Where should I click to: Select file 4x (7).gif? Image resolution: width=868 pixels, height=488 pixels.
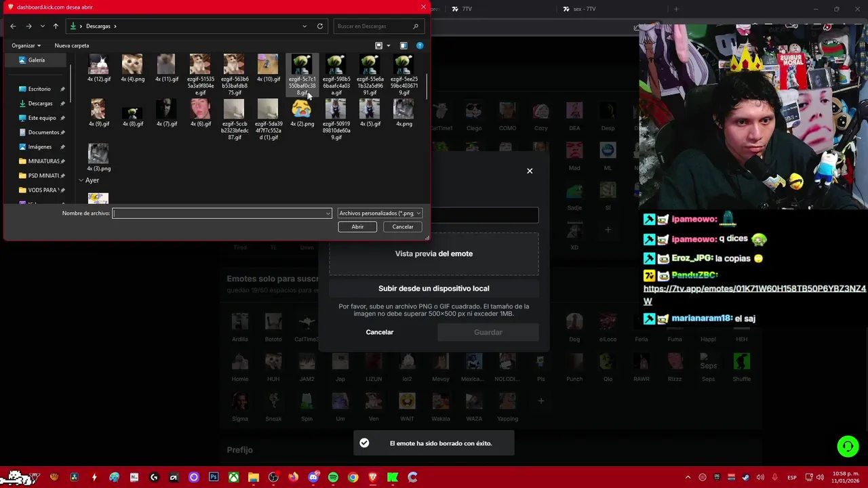(x=166, y=113)
